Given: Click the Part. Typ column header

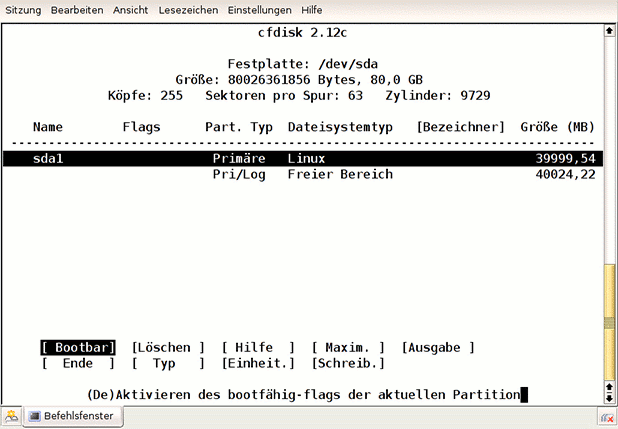Looking at the screenshot, I should click(x=239, y=127).
